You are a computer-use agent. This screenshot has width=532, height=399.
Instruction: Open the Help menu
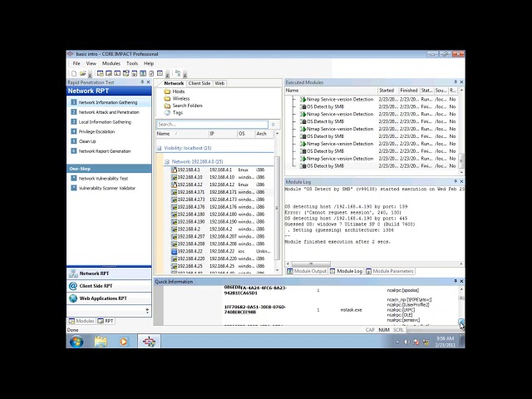pos(149,63)
